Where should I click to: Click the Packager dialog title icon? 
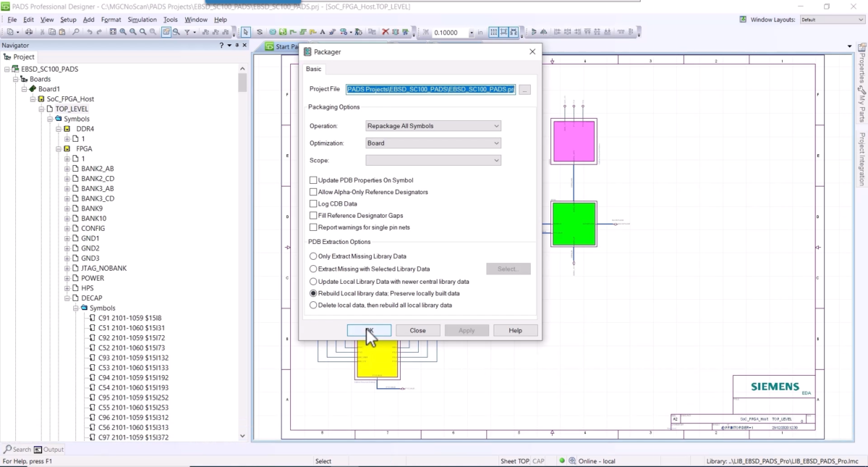(307, 51)
